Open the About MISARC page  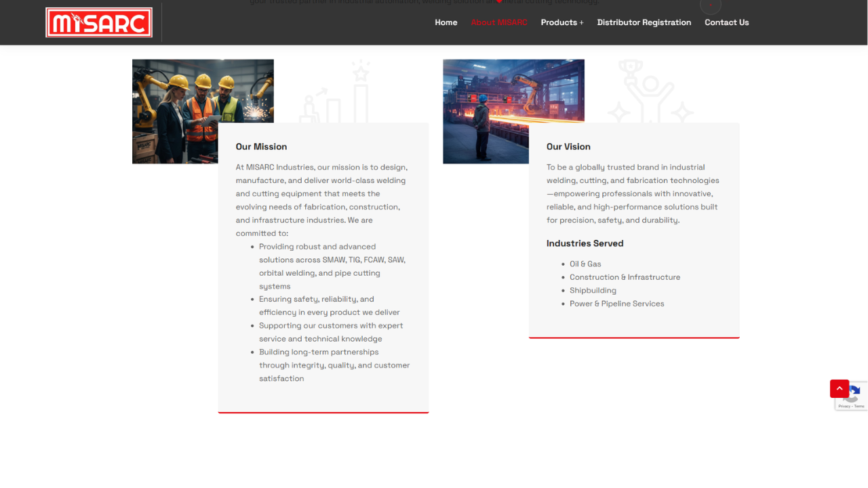pyautogui.click(x=499, y=22)
